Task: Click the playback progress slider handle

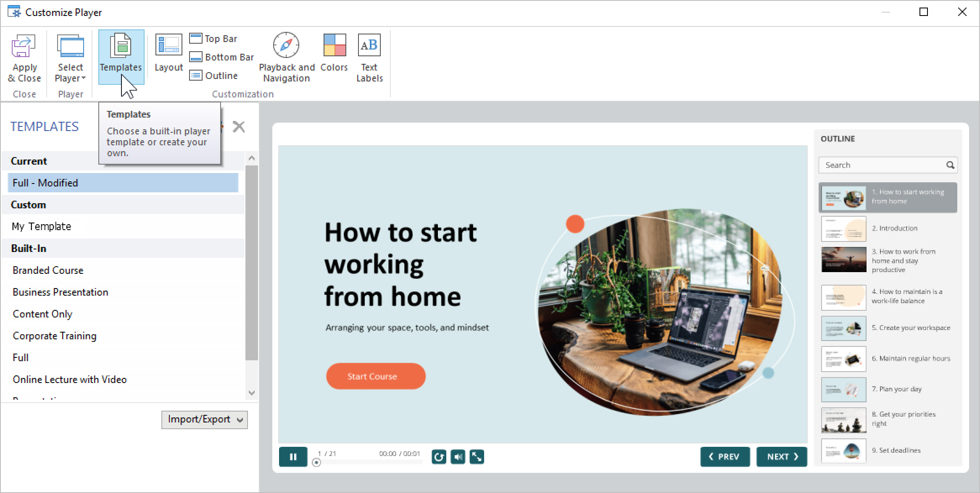Action: pos(316,462)
